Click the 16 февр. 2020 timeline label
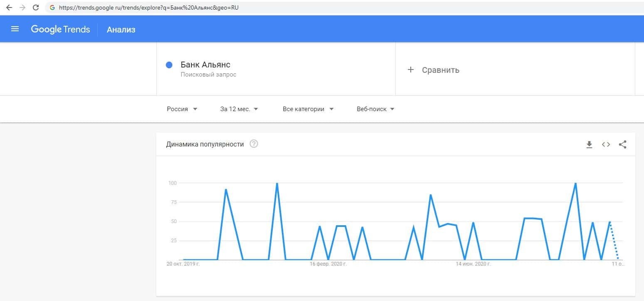Screen dimensions: 644x301 point(328,264)
